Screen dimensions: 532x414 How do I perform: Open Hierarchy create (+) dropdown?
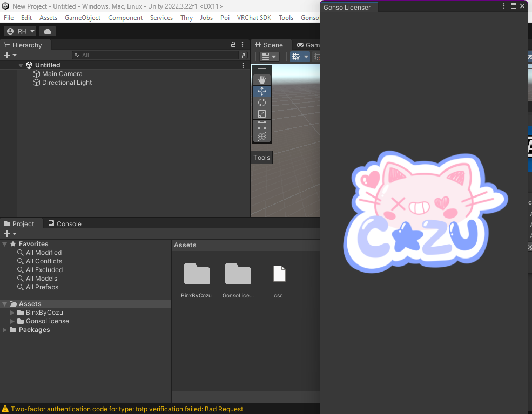point(10,55)
